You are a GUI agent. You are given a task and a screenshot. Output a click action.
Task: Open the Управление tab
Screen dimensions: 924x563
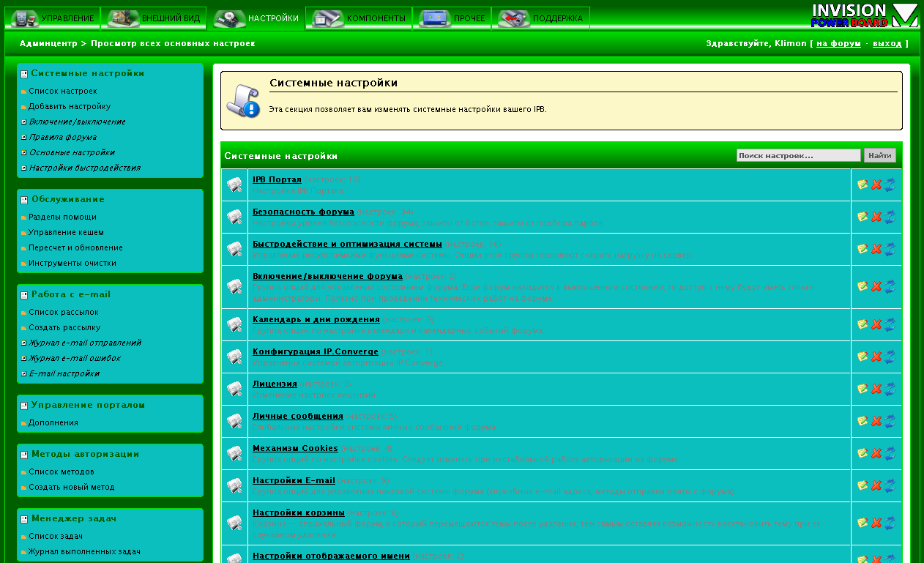point(53,18)
